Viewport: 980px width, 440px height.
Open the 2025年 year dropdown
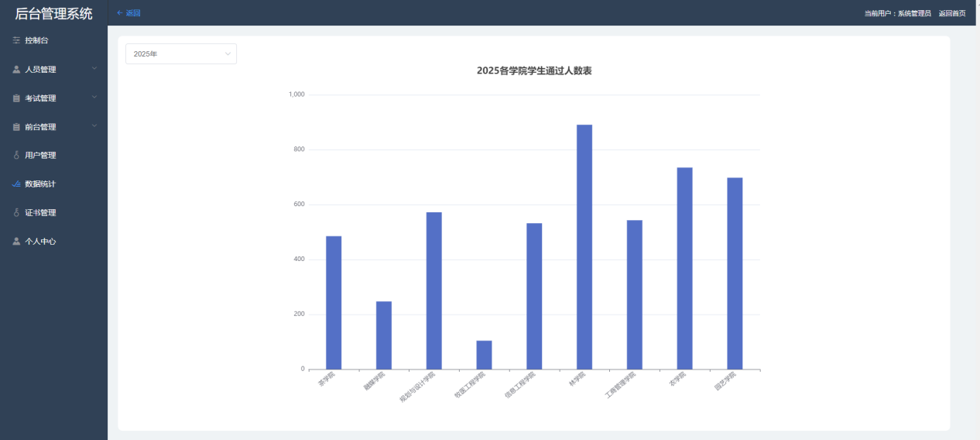point(181,53)
